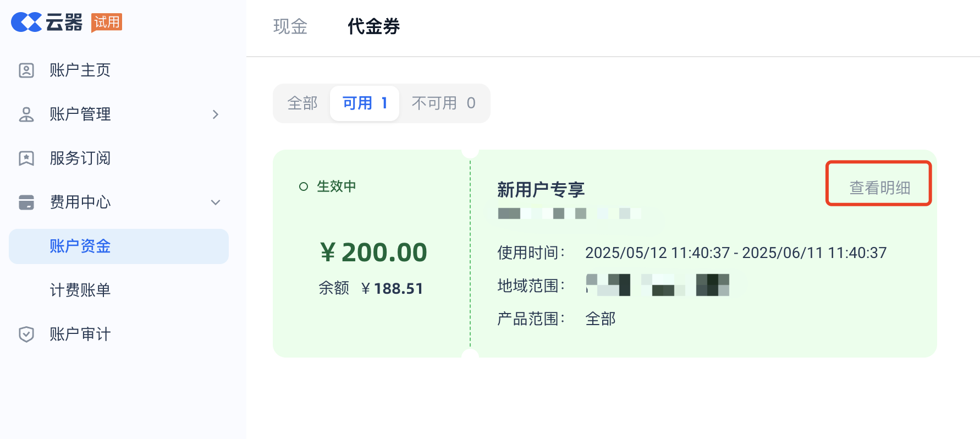Expand the 账户管理 submenu arrow

click(216, 114)
